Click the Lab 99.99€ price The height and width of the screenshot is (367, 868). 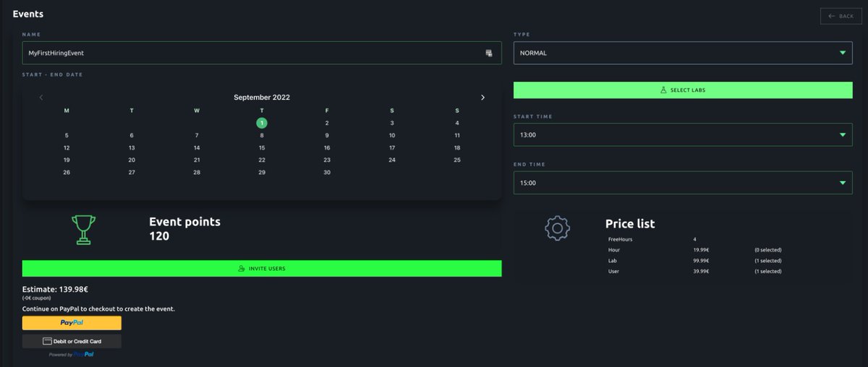701,261
